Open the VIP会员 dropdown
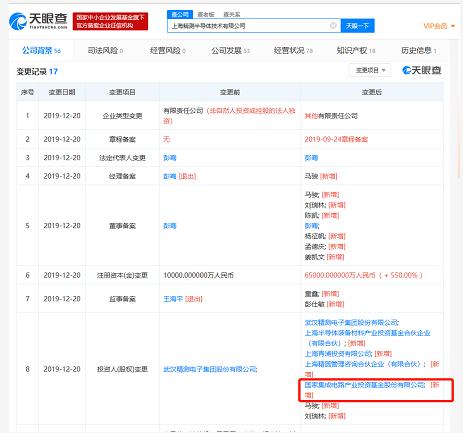The height and width of the screenshot is (433, 463). (x=439, y=26)
